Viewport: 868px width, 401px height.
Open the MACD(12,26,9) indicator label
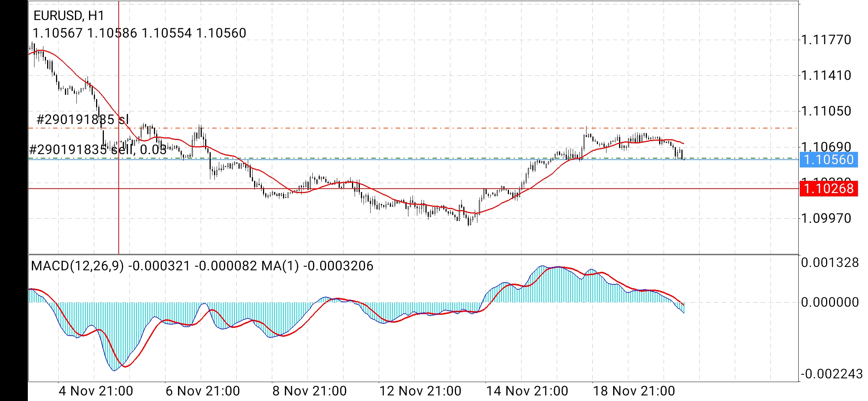tap(78, 266)
